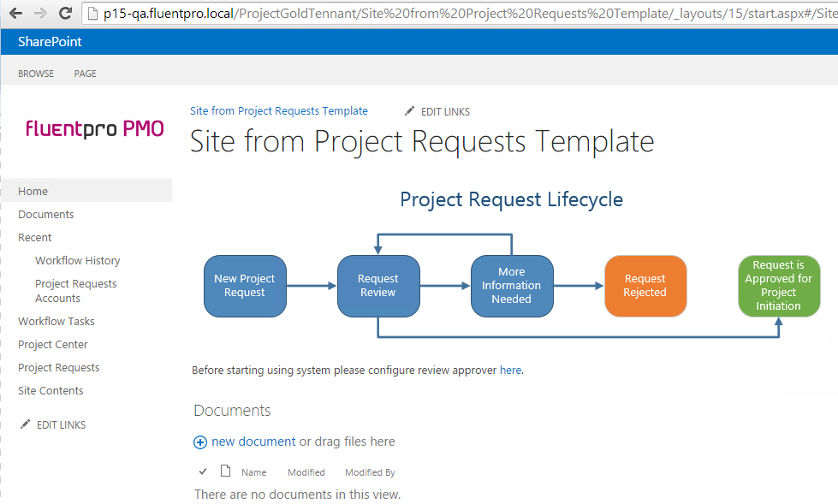Click the pencil icon in the sidebar EDIT LINKS
The width and height of the screenshot is (838, 504).
[x=25, y=424]
